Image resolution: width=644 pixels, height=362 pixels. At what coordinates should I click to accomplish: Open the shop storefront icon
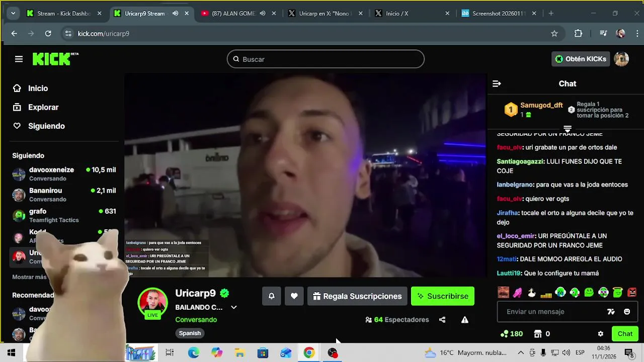click(537, 334)
